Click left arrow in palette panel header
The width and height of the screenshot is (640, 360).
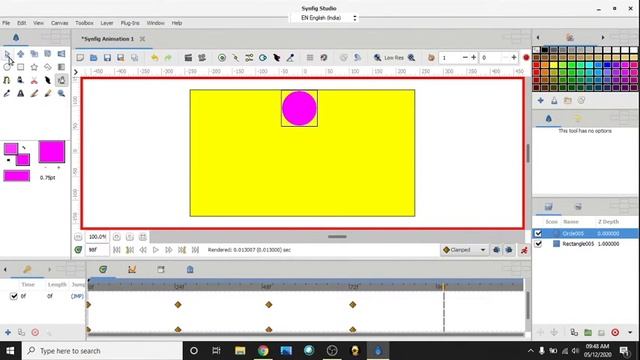(538, 38)
